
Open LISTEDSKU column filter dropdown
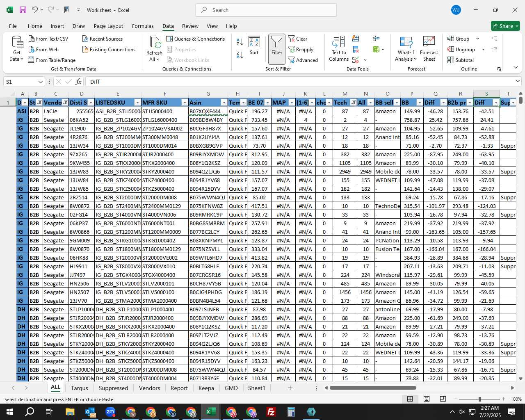(137, 103)
